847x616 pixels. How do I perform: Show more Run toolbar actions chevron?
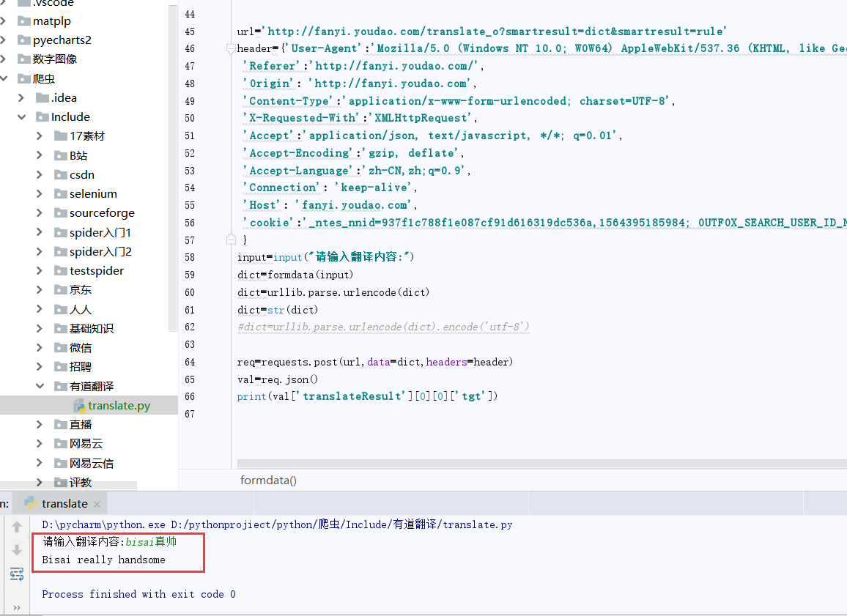click(17, 607)
